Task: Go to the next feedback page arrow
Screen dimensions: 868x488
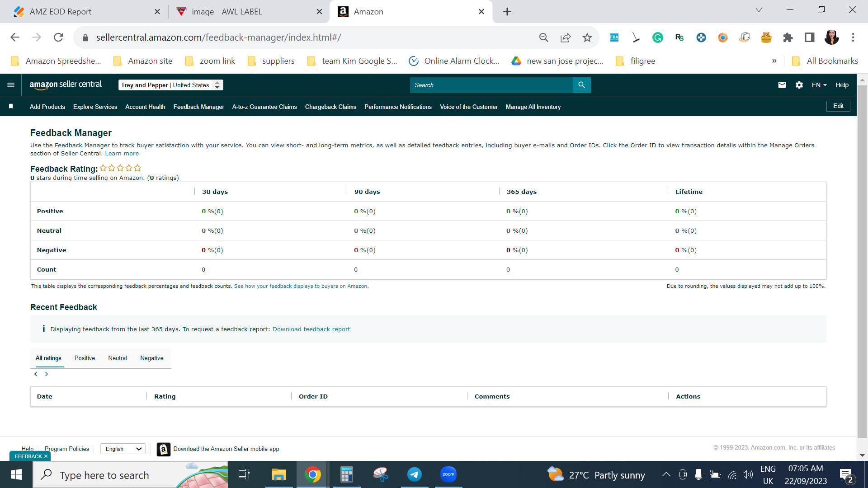Action: tap(46, 374)
